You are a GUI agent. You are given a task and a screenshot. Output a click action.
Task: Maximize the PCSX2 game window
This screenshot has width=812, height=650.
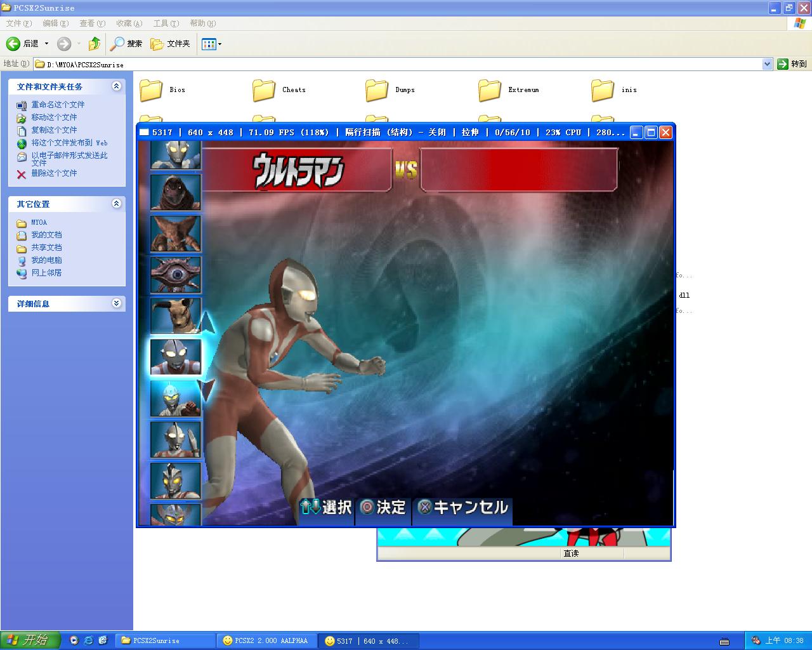tap(651, 132)
